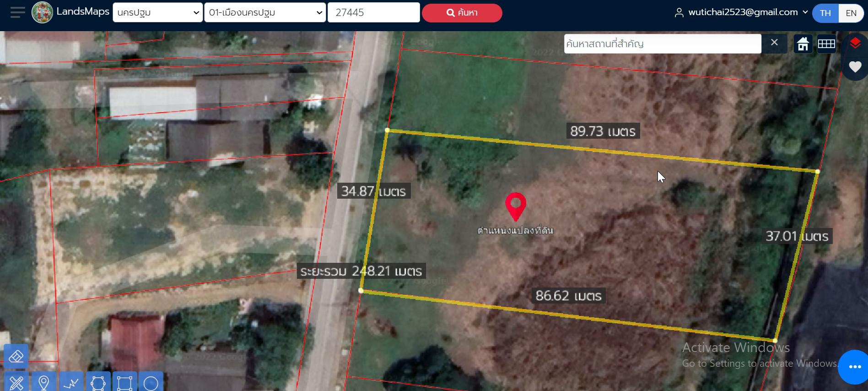Click the ระยะรวม 248.21 เมตร total label
Image resolution: width=868 pixels, height=391 pixels.
(x=361, y=271)
